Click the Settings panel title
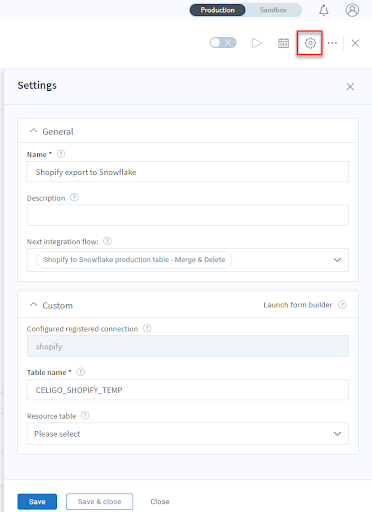Screen dimensions: 372x512 pyautogui.click(x=37, y=86)
